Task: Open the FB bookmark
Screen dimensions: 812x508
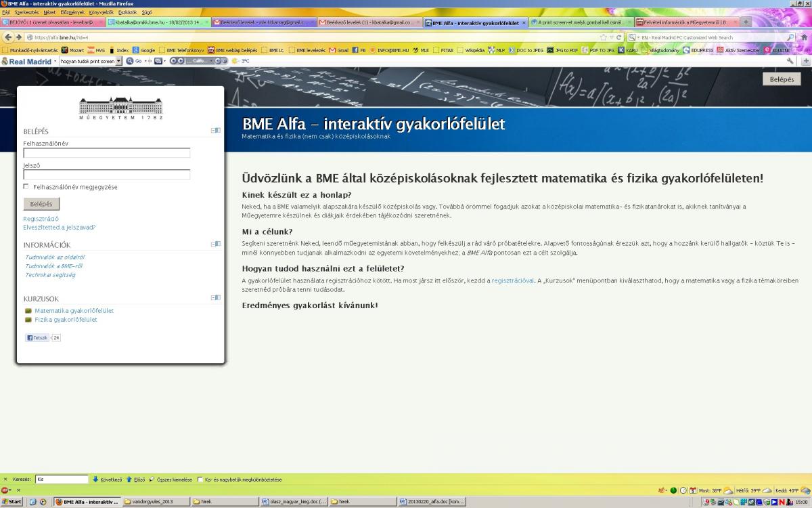Action: pos(359,49)
